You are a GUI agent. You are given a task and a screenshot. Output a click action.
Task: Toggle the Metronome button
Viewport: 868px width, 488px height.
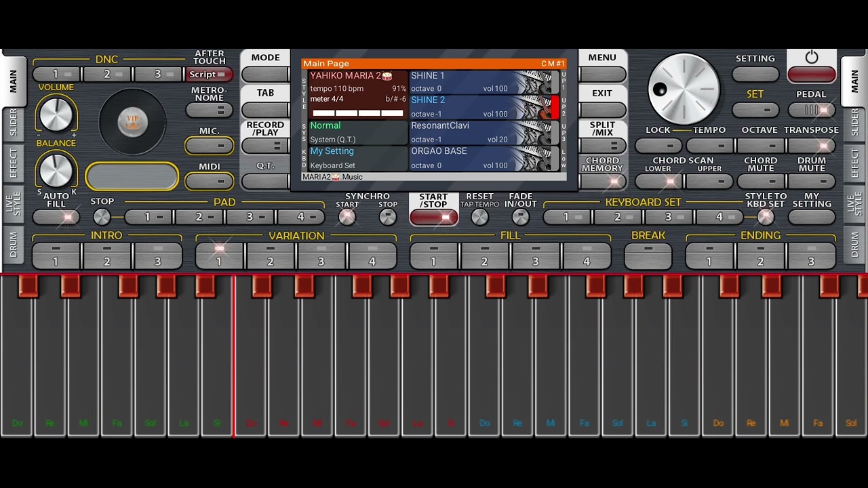pyautogui.click(x=209, y=110)
